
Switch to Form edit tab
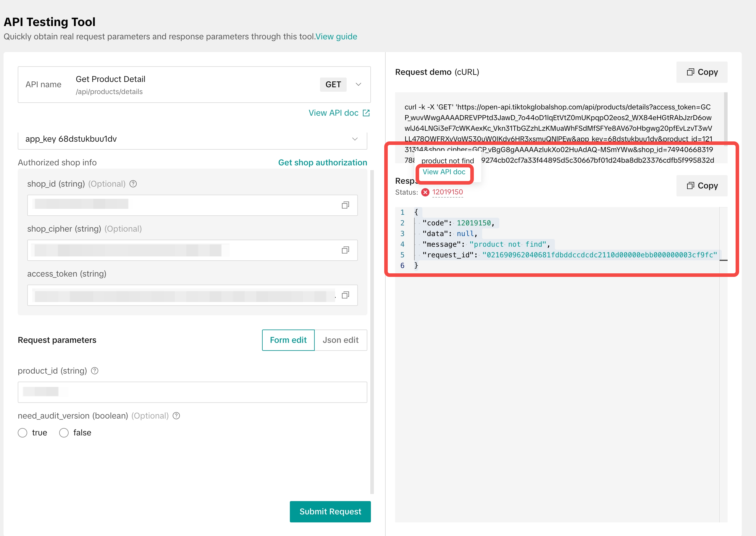288,340
